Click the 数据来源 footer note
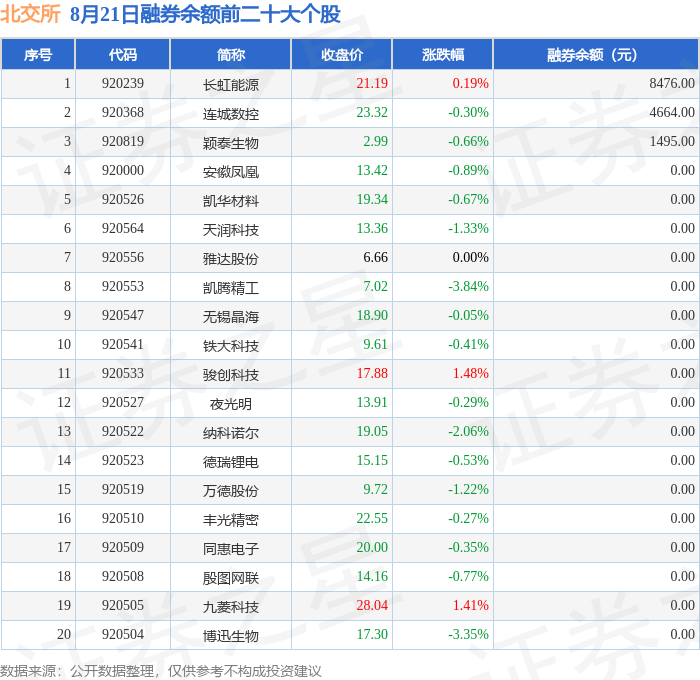This screenshot has width=700, height=680. coord(161,671)
